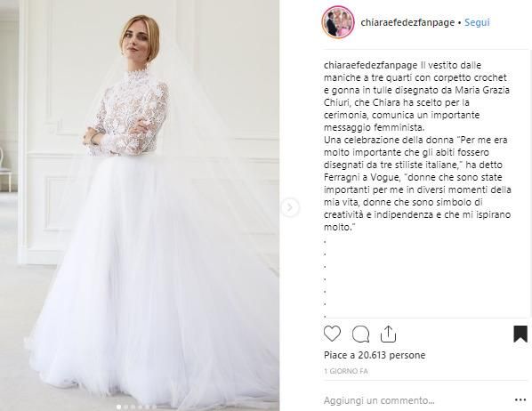Jump to the third carousel indicator dot

(x=133, y=407)
